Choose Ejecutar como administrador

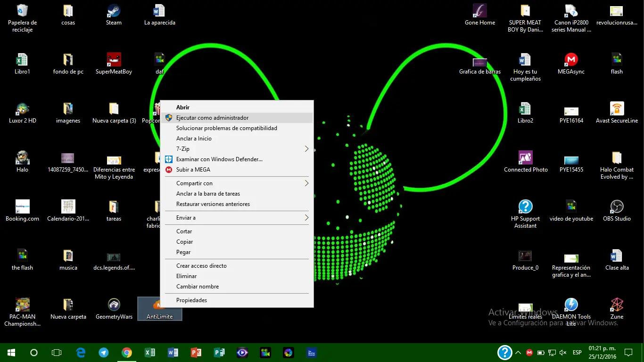(237, 118)
